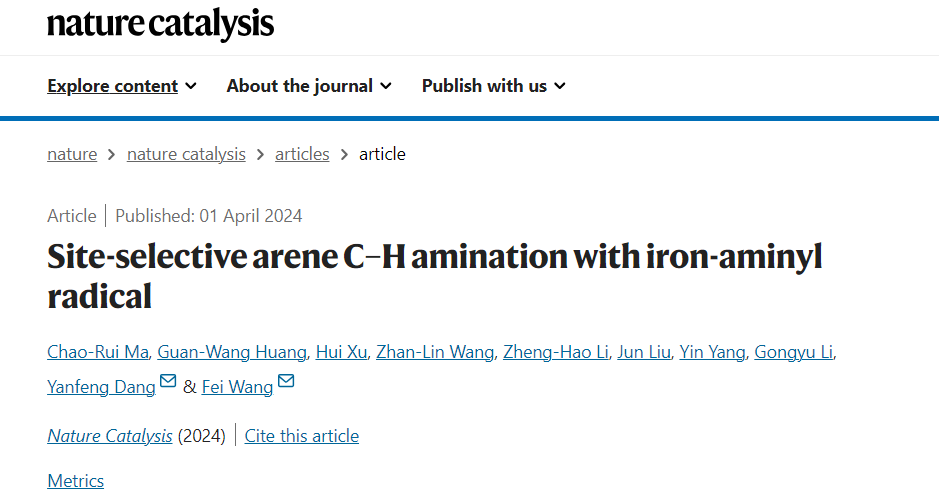
Task: Open the Publish with us menu
Action: 493,86
